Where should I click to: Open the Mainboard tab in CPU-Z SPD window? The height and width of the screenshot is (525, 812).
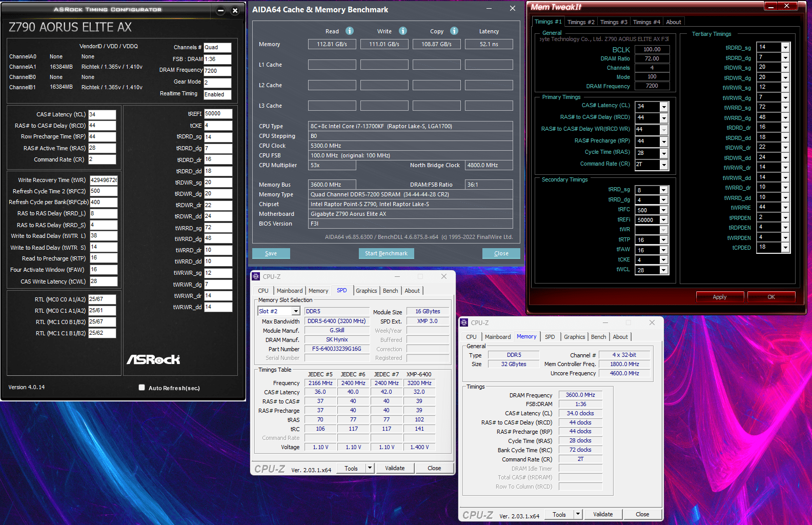pyautogui.click(x=290, y=291)
